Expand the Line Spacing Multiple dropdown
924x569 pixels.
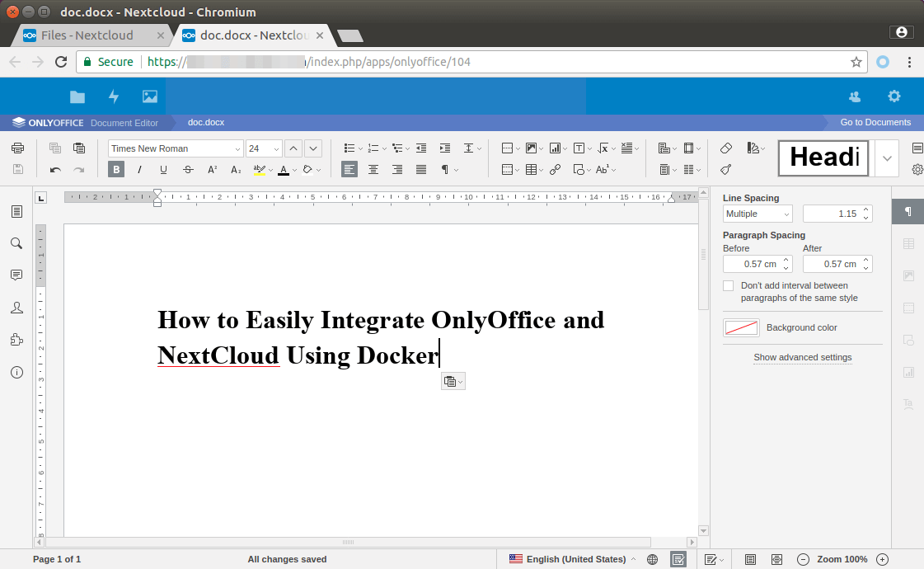tap(757, 214)
